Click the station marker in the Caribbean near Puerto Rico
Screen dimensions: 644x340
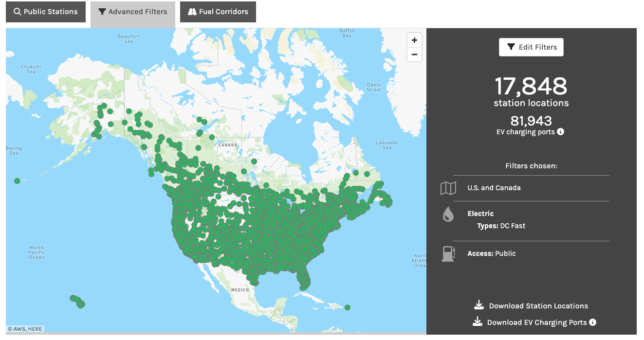[x=348, y=307]
